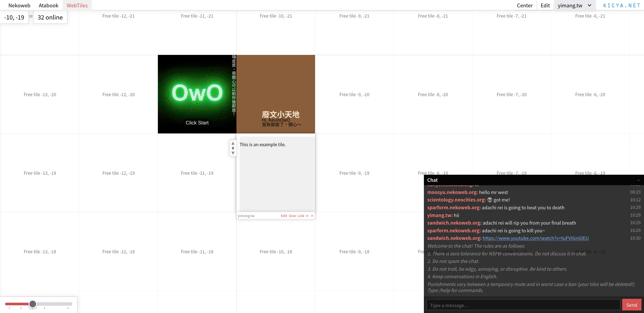644x313 pixels.
Task: Upvote the example tile
Action: [x=233, y=143]
